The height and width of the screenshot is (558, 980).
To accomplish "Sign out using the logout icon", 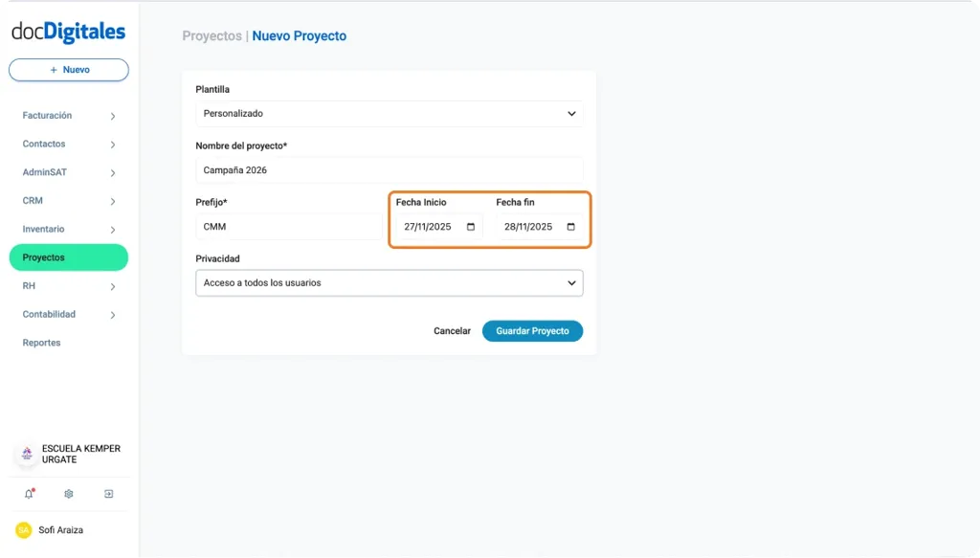I will pos(108,493).
